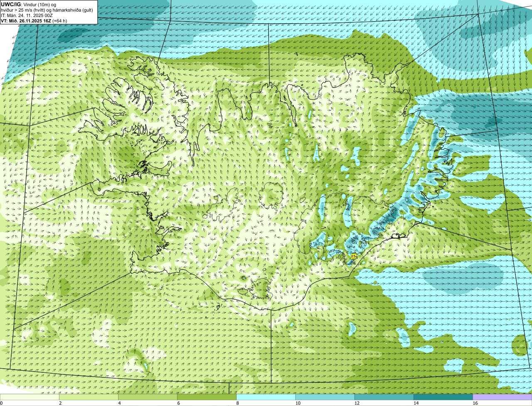The image size is (532, 406).
Task: Select the 12–14 m/s teal legend swatch
Action: click(384, 397)
